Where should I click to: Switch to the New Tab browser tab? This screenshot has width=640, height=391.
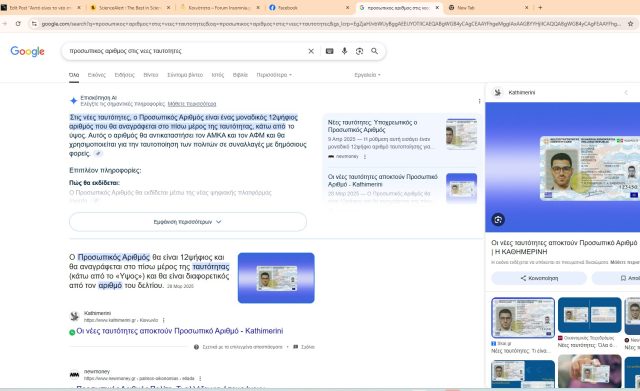(489, 7)
